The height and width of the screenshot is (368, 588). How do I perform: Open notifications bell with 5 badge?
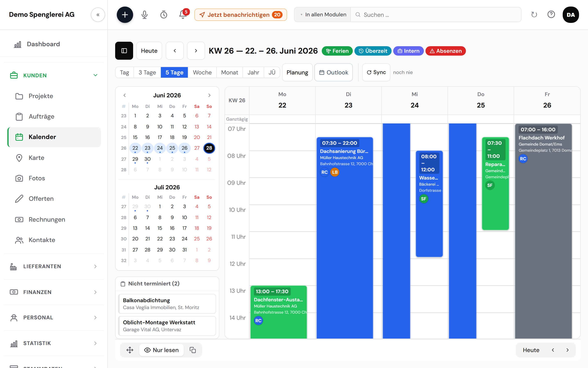(183, 14)
